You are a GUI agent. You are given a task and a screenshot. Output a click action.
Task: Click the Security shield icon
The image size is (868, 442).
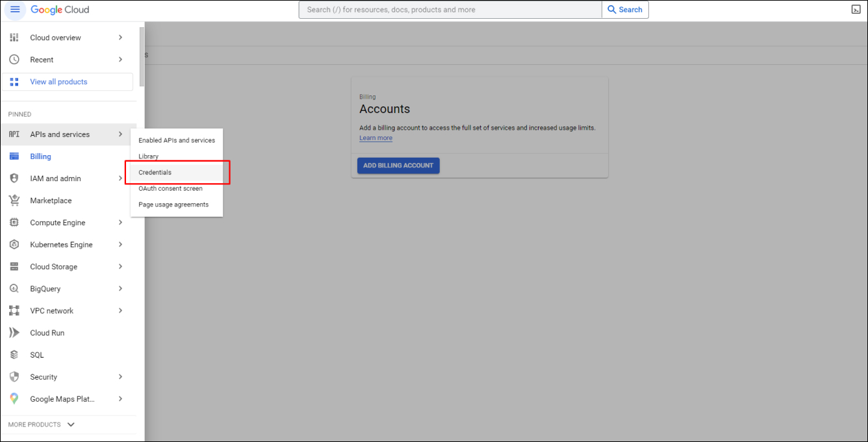tap(14, 377)
